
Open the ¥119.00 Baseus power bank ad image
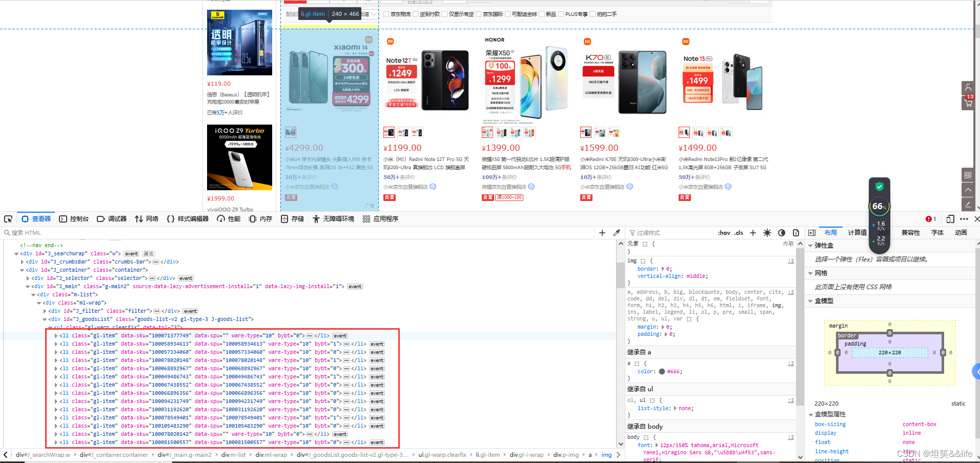[x=239, y=43]
